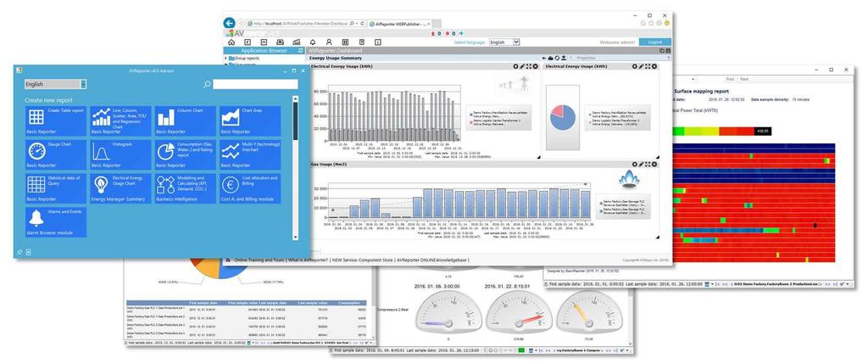Open the AVReporter ONLINE knowledgebase link
The height and width of the screenshot is (364, 868).
coord(432,260)
